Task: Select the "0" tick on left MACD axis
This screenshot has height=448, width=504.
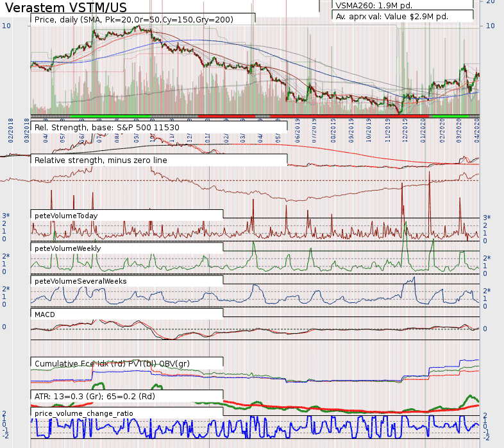Action: coord(4,327)
